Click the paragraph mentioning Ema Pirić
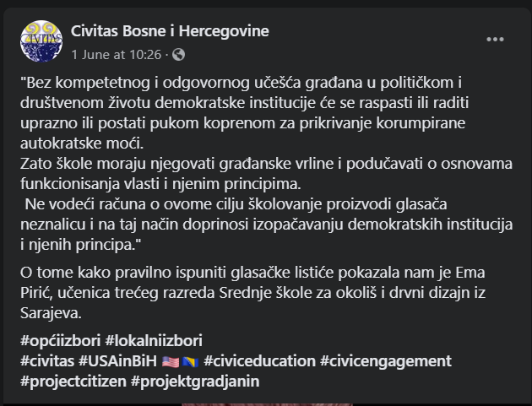This screenshot has width=532, height=406. click(252, 293)
